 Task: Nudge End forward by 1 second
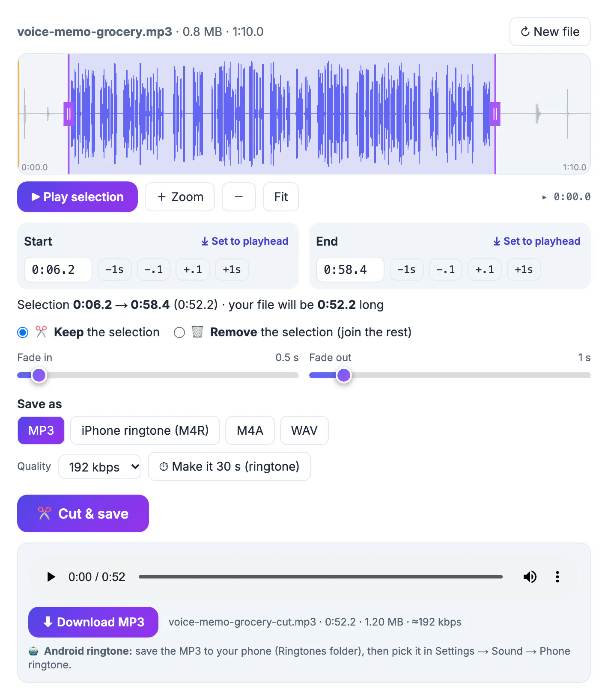tap(524, 270)
